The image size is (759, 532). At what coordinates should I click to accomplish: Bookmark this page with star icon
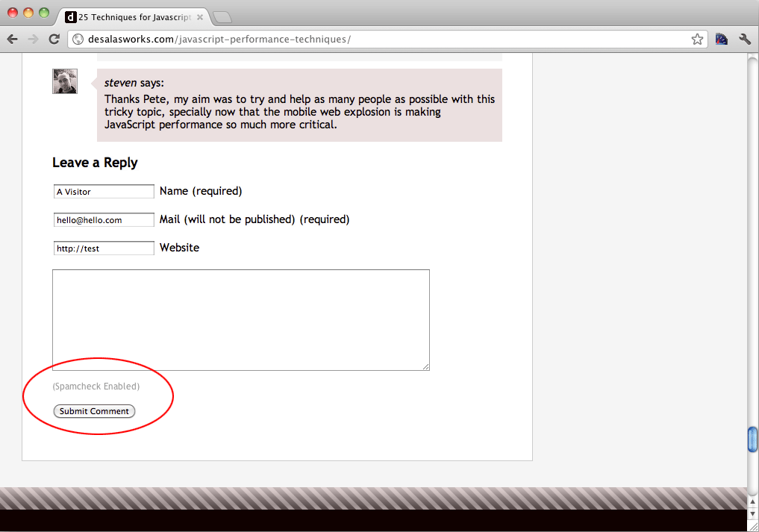tap(697, 40)
